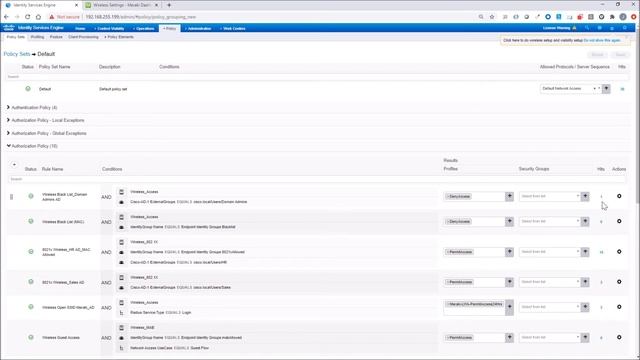
Task: Add profile with plus for 8021x Wireless_HR row
Action: (509, 252)
